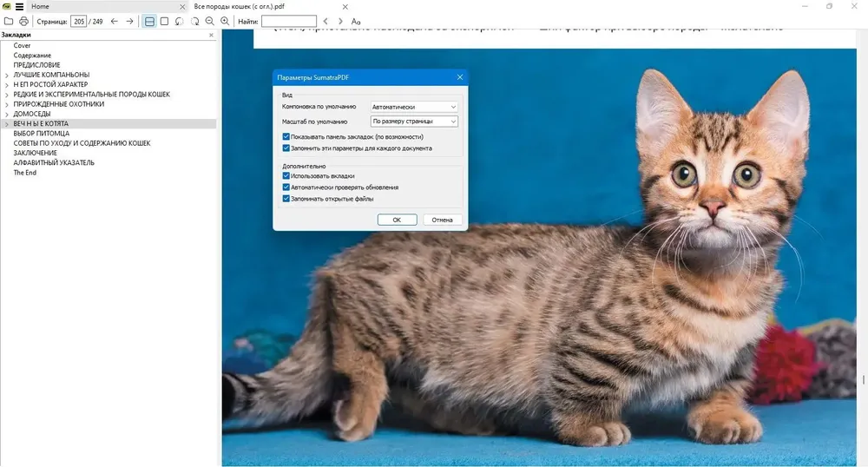
Task: Click the zoom out magnifier
Action: coord(210,21)
